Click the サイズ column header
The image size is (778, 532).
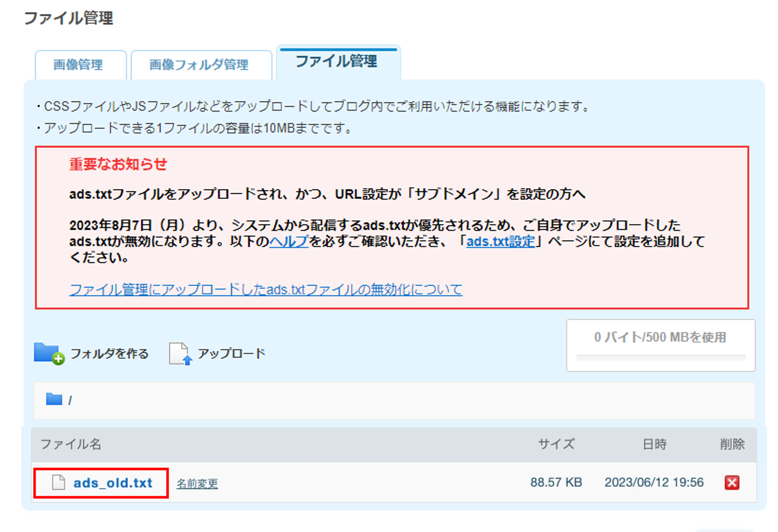556,445
